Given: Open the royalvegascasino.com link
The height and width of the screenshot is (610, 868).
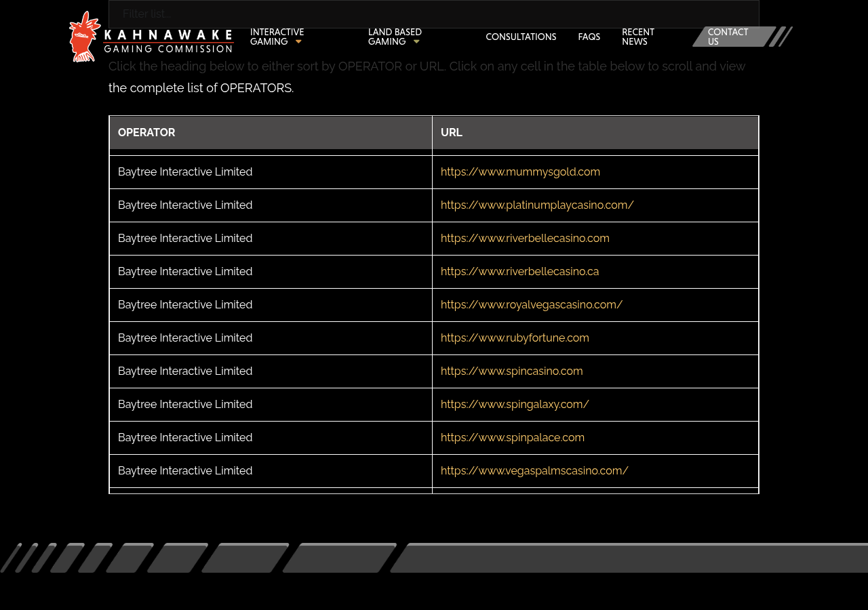Looking at the screenshot, I should coord(532,305).
